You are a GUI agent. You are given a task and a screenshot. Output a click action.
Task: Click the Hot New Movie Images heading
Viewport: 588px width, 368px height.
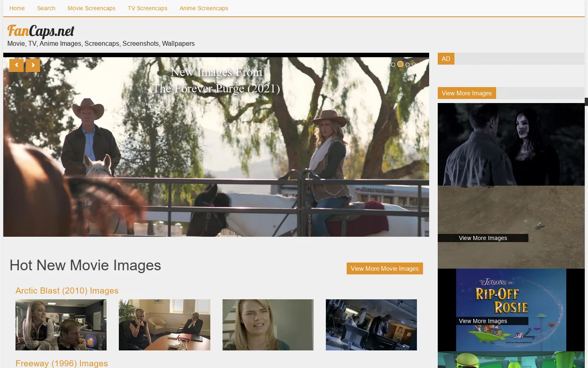click(85, 265)
